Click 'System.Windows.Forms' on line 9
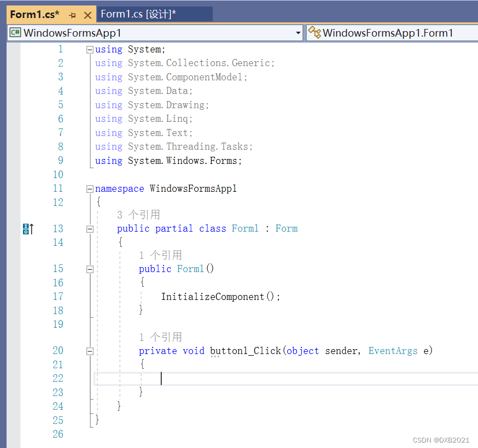 point(182,161)
